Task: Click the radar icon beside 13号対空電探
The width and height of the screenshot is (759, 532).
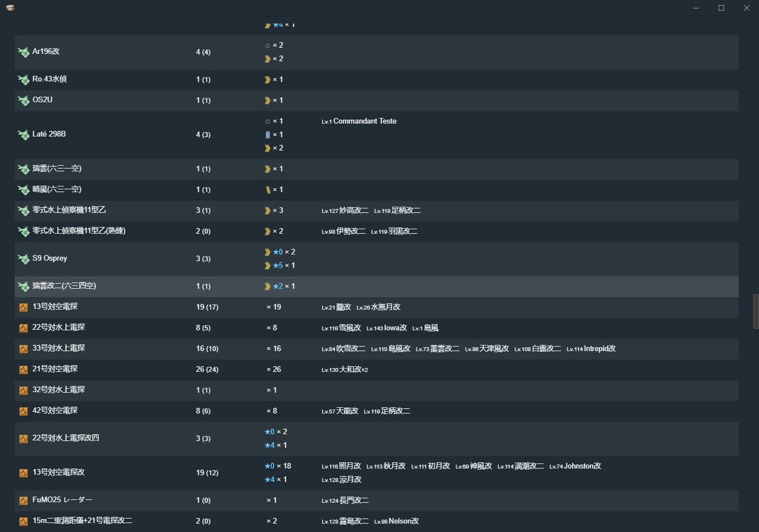Action: 24,307
